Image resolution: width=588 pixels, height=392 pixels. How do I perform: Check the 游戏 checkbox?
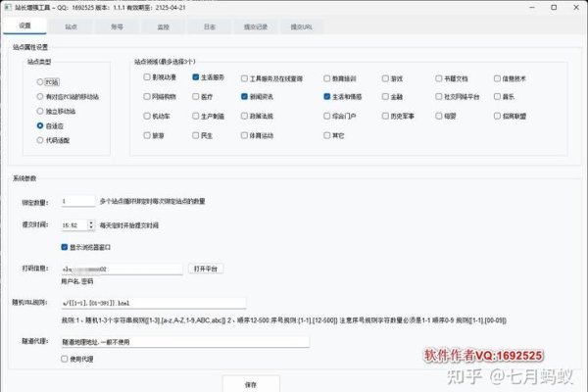pyautogui.click(x=385, y=78)
